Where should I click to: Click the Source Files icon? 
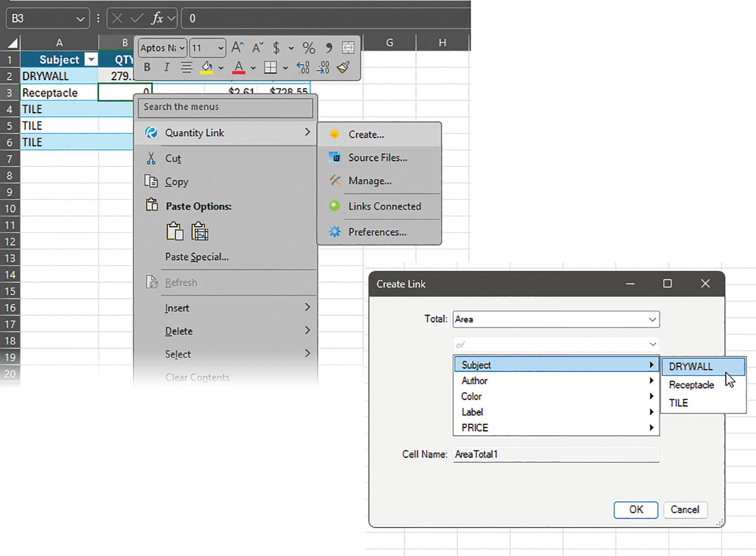334,157
